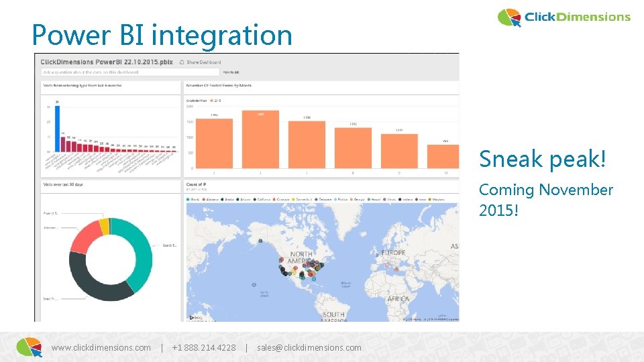Select the tallest orange bar in forms chart

coord(260,139)
